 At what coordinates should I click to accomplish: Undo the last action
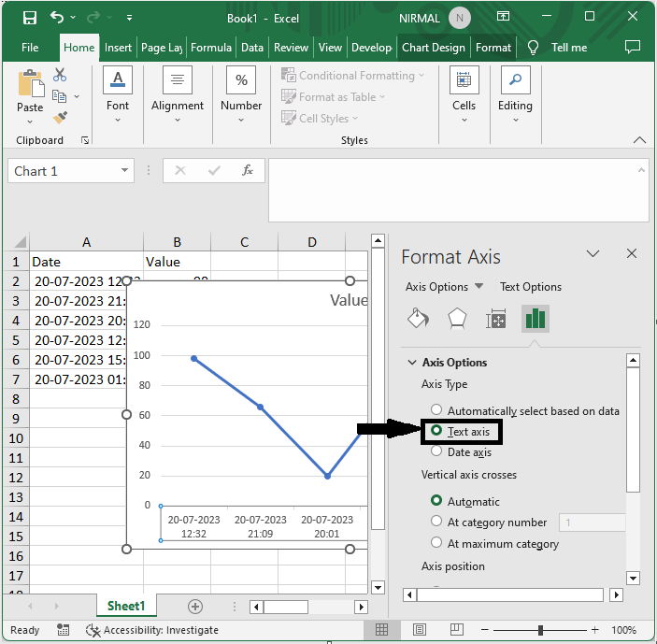[57, 17]
